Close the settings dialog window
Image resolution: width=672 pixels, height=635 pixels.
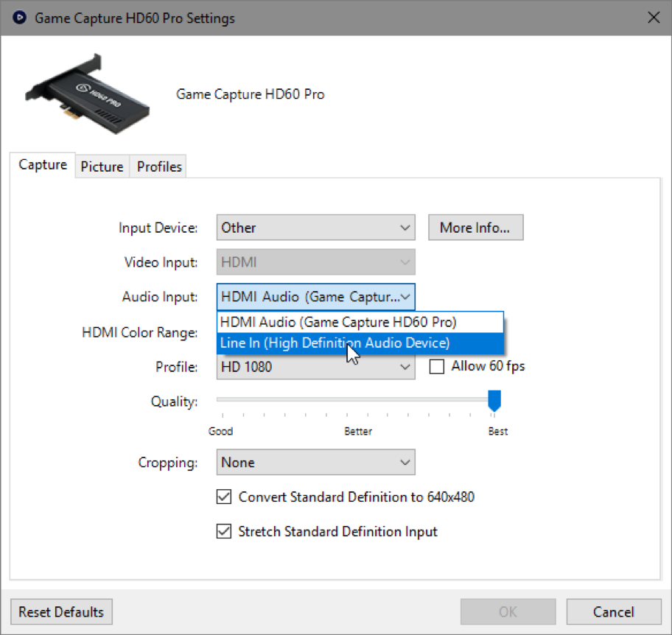click(653, 18)
